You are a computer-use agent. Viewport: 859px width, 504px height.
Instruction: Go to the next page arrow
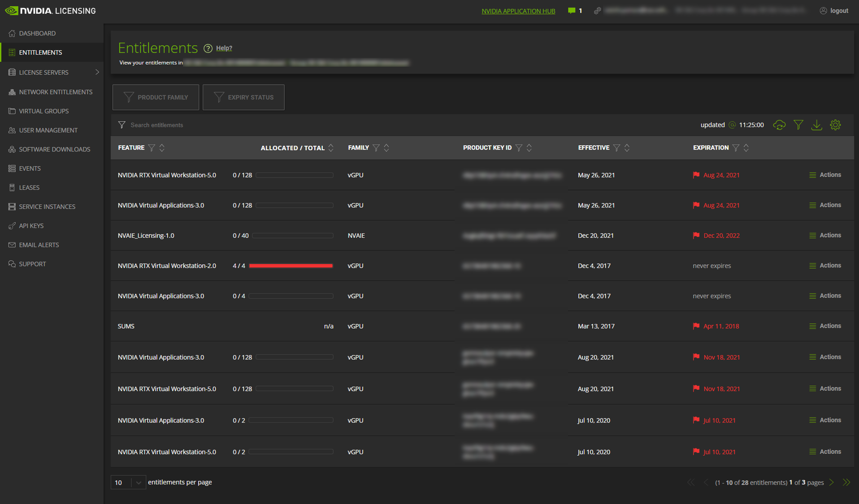tap(832, 482)
